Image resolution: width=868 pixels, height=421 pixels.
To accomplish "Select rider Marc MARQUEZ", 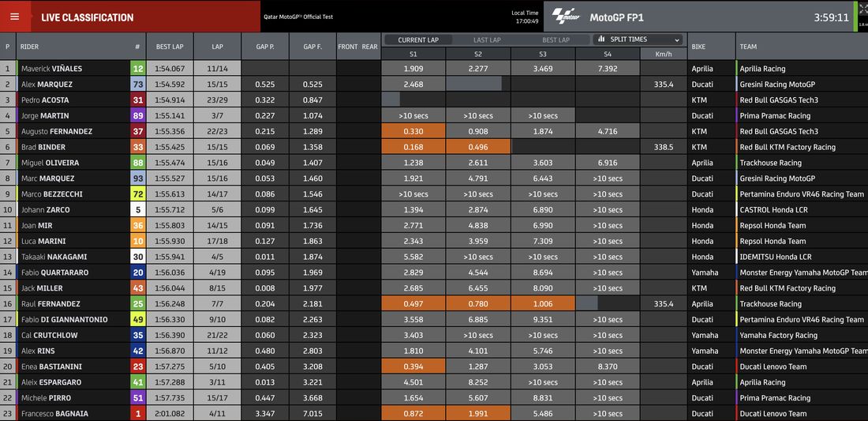I will [47, 179].
